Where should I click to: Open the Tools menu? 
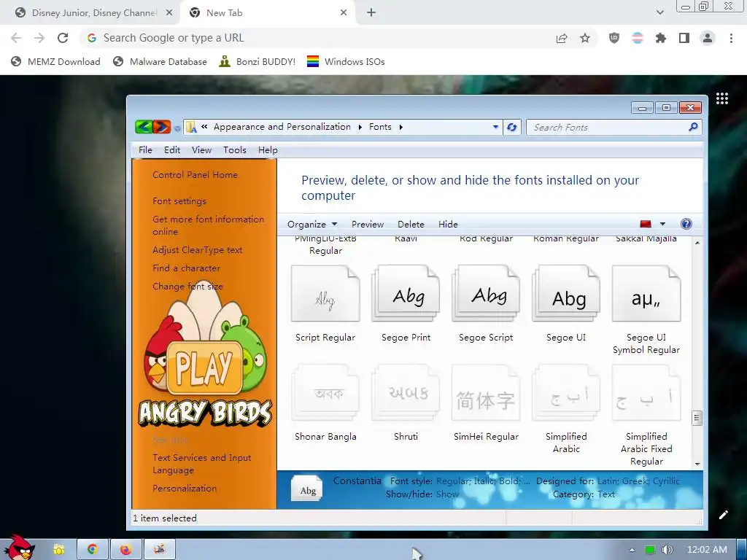click(x=235, y=150)
